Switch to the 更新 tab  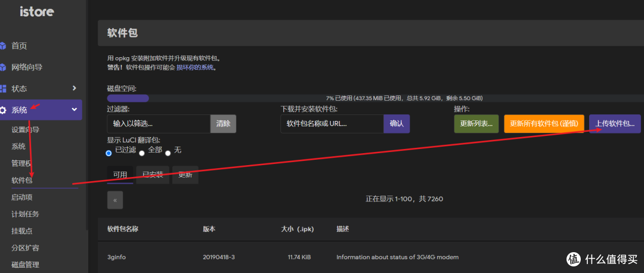[185, 175]
